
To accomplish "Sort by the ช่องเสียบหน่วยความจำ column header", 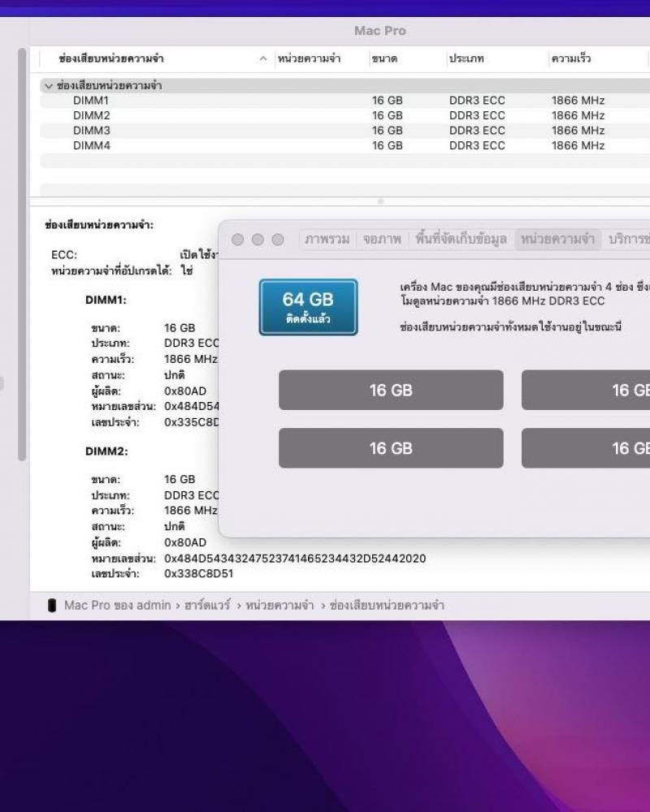I will coord(111,58).
